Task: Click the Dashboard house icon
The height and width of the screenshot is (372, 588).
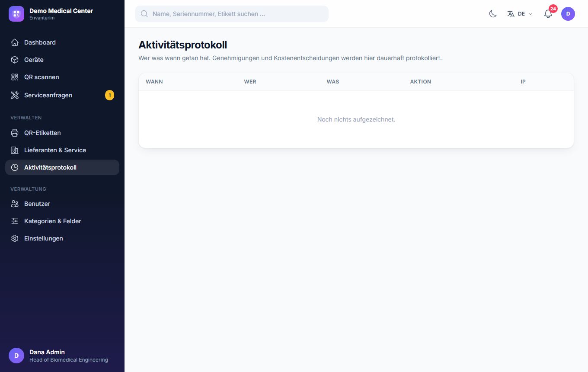Action: [15, 42]
